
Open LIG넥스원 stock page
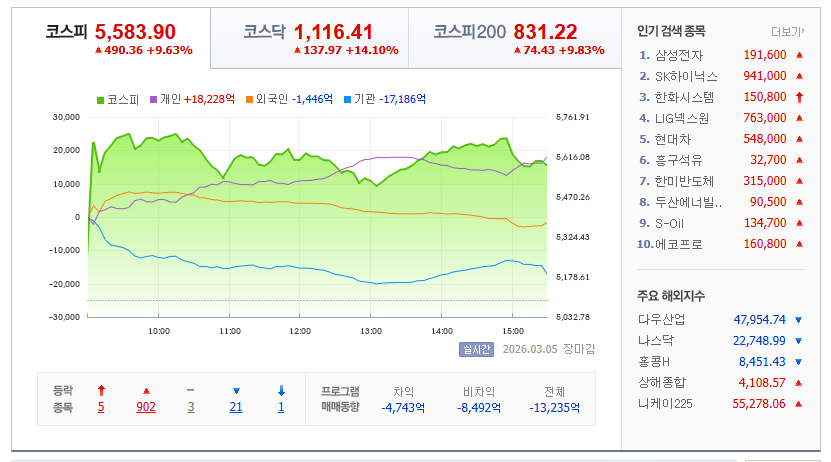click(682, 118)
